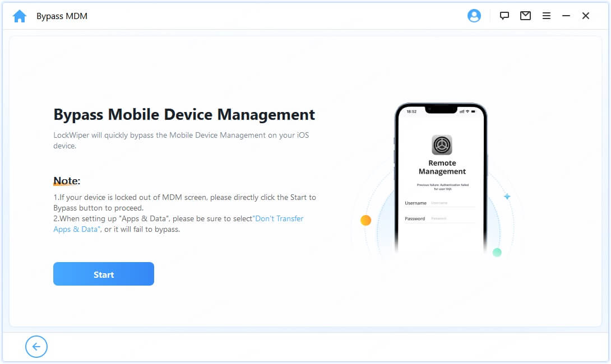This screenshot has width=611, height=364.
Task: Open the mail envelope icon
Action: click(525, 16)
